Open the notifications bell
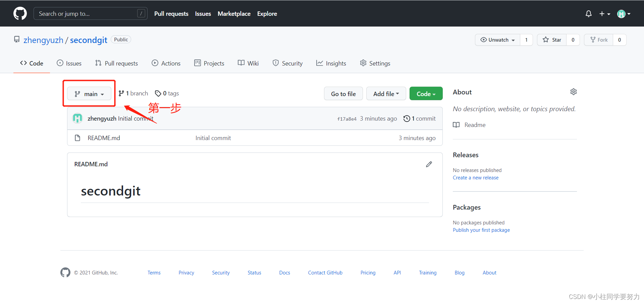The image size is (644, 303). (x=588, y=14)
